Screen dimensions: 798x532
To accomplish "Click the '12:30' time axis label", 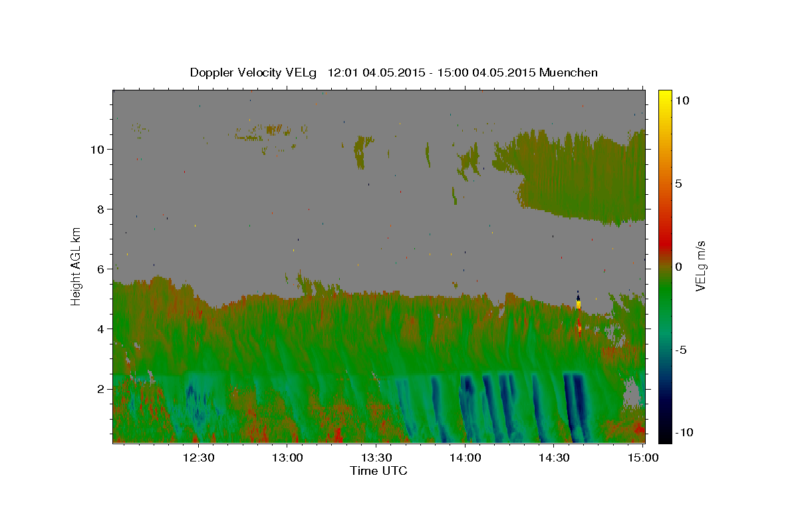I will coord(199,458).
